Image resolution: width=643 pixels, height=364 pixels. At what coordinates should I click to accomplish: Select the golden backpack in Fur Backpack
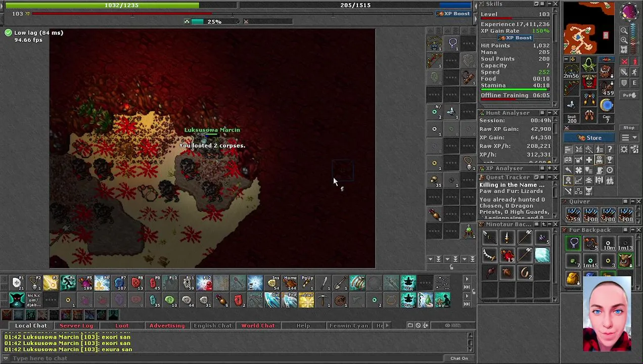(x=573, y=278)
